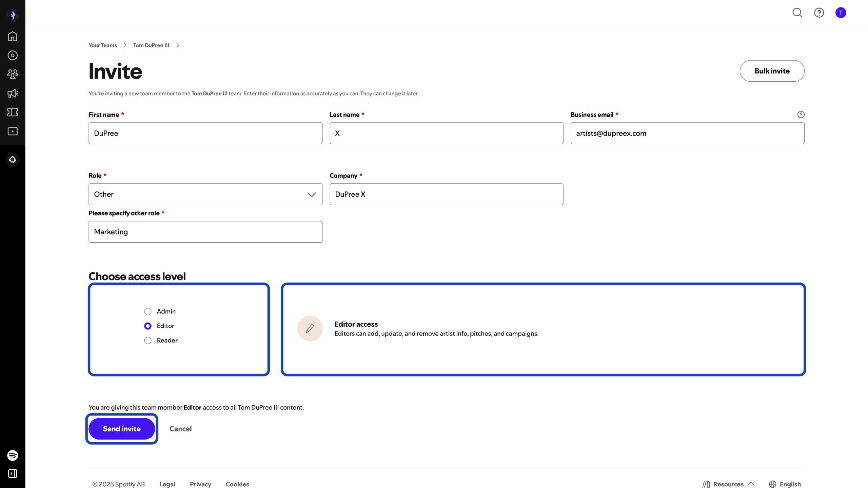Screen dimensions: 868x488
Task: Open the Role dropdown
Action: pyautogui.click(x=205, y=194)
